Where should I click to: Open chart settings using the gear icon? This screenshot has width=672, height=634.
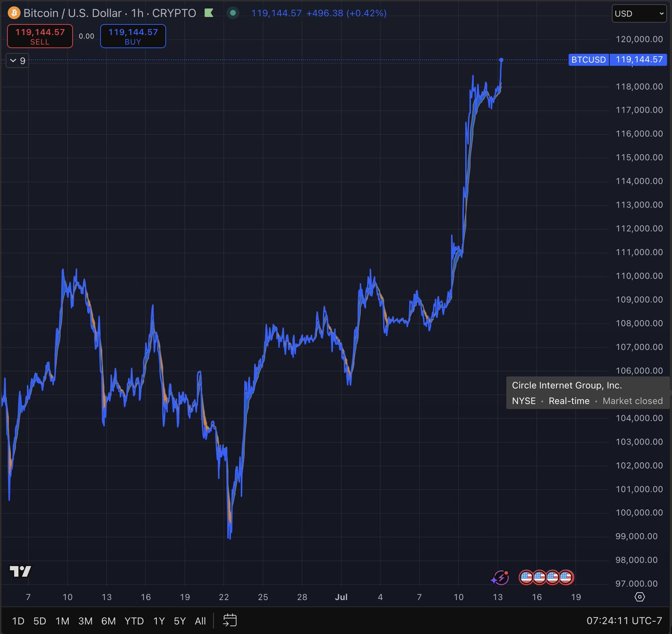point(641,597)
